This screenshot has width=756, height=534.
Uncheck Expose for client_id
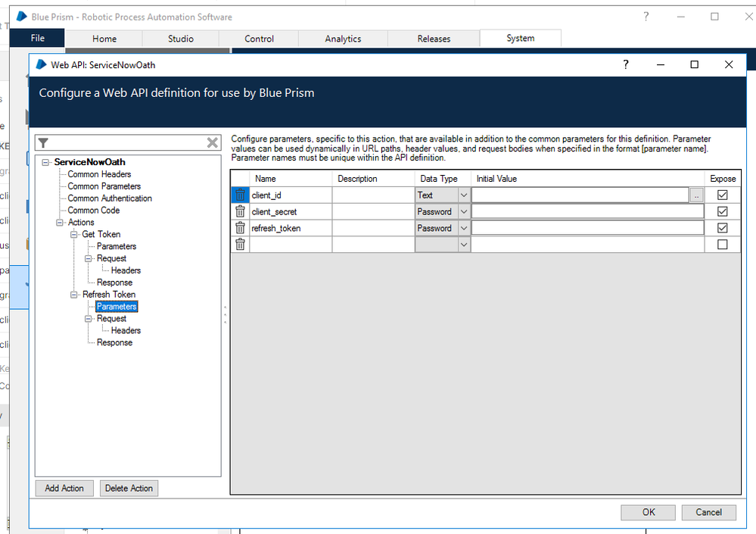click(722, 195)
